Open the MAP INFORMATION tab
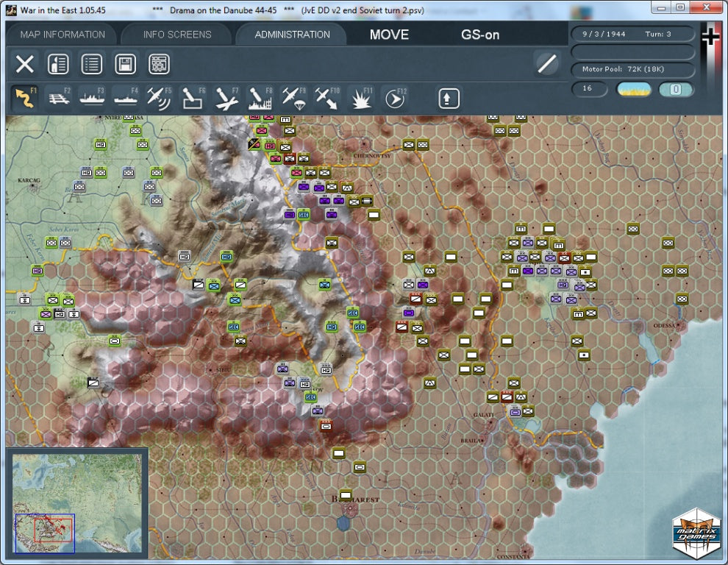728x565 pixels. point(63,35)
